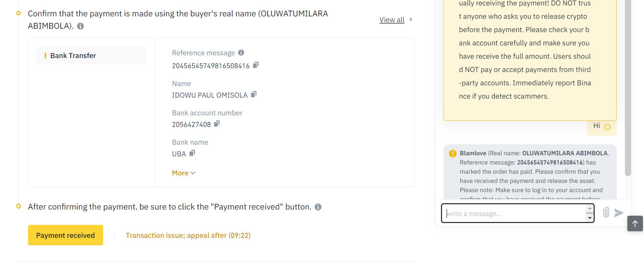
Task: Copy the reference message number
Action: pos(256,65)
